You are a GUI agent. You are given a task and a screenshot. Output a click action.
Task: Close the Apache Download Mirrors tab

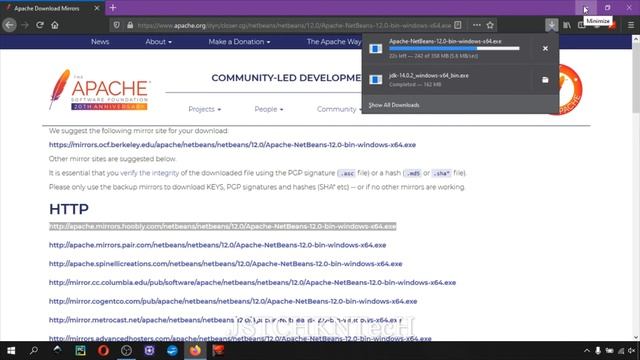point(97,8)
